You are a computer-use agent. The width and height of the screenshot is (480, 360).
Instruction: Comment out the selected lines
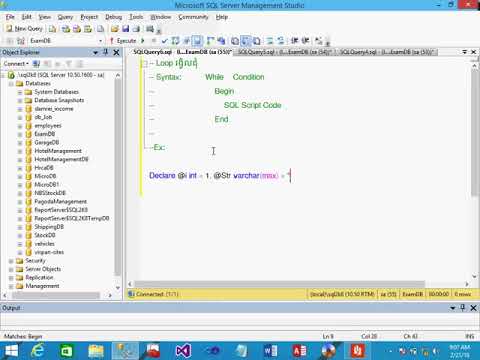tap(270, 41)
